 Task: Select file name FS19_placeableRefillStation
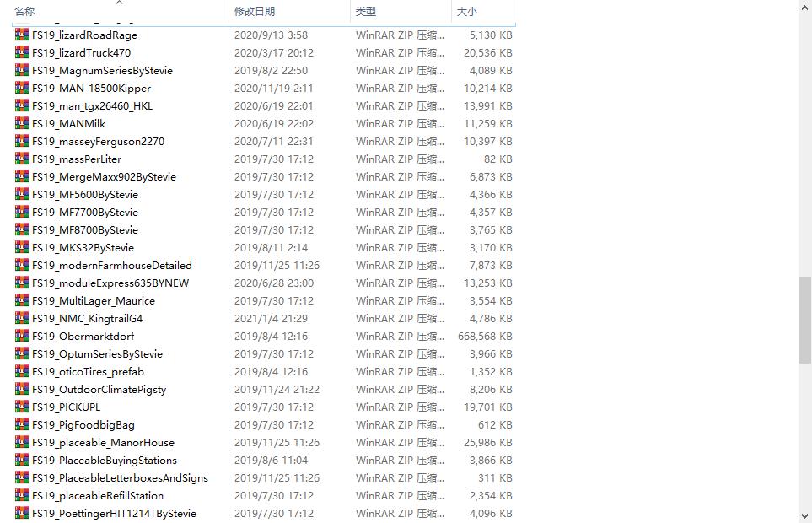coord(98,495)
